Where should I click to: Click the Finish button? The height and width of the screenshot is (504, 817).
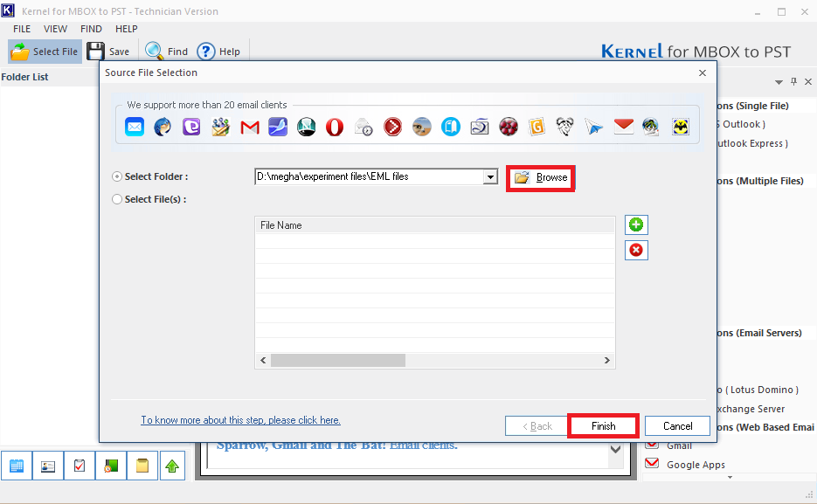pos(604,426)
